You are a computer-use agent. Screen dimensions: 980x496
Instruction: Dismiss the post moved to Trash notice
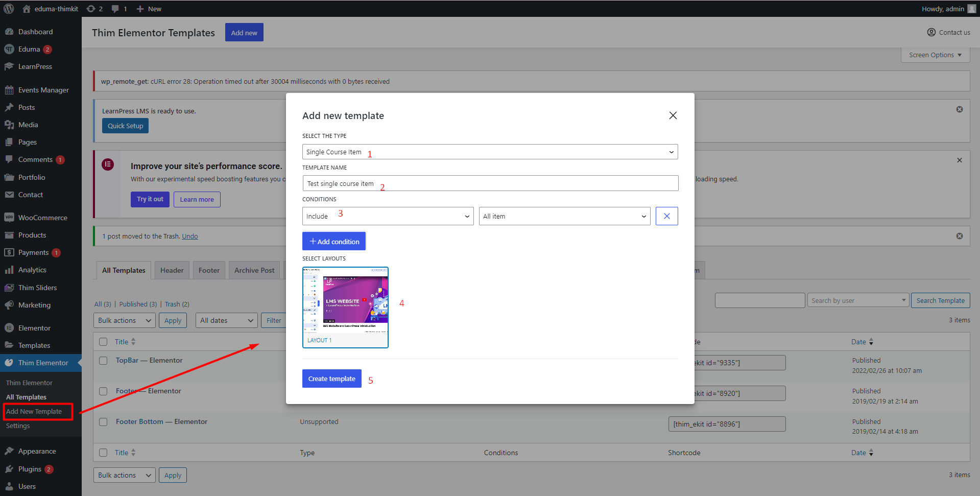click(960, 236)
